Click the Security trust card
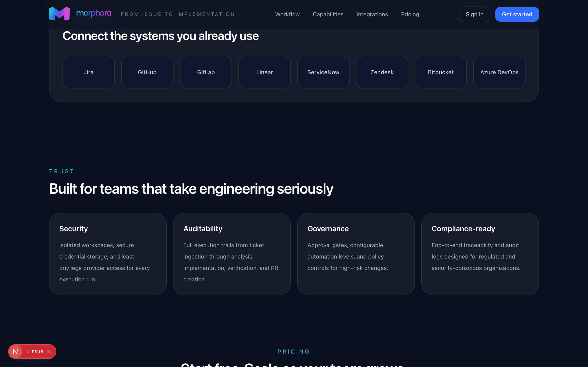This screenshot has width=588, height=367. pyautogui.click(x=108, y=254)
